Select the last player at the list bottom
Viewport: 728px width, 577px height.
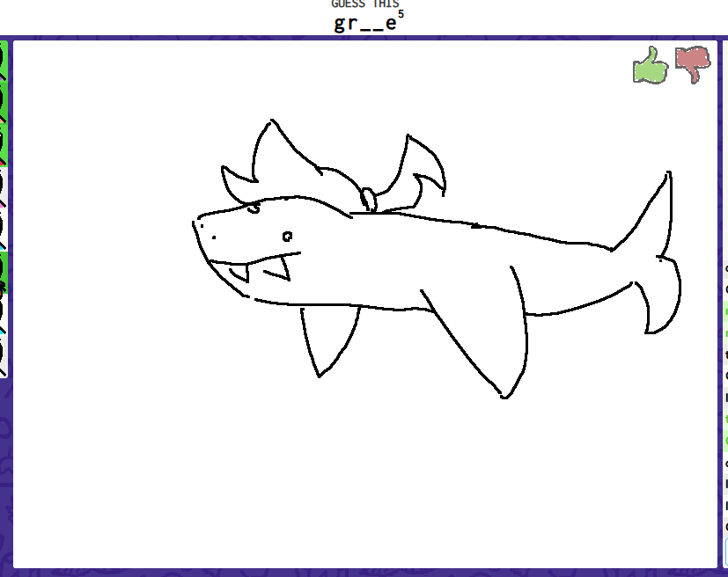point(4,356)
